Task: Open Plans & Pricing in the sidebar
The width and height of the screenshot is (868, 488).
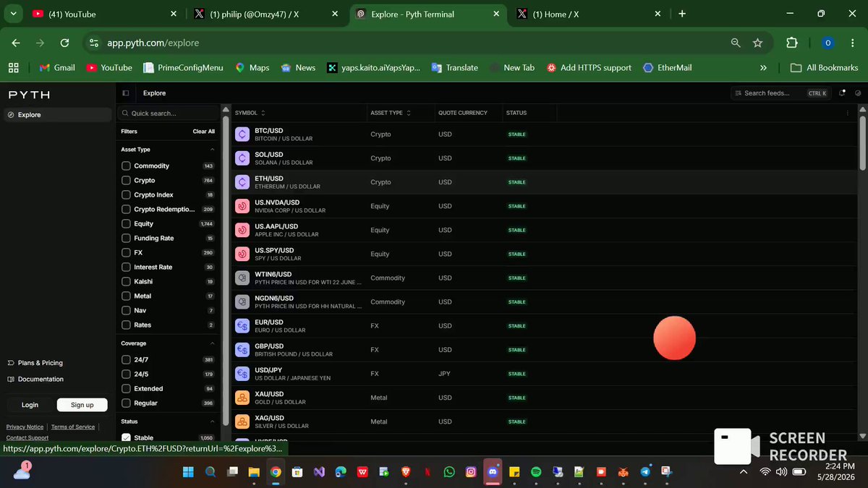Action: point(35,363)
